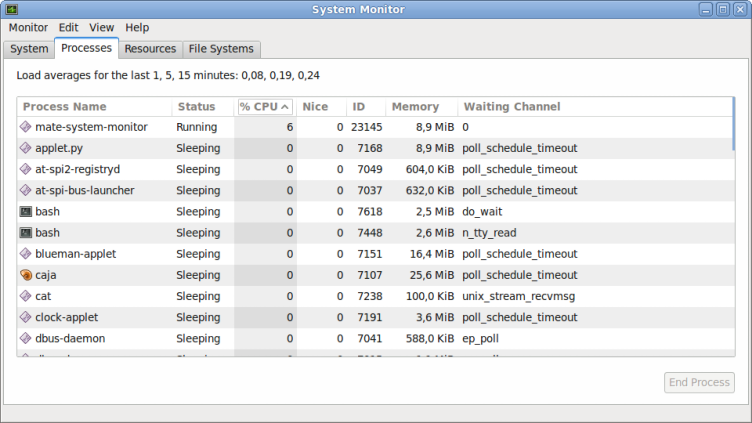
Task: Click the System Monitor title bar app icon
Action: [12, 9]
